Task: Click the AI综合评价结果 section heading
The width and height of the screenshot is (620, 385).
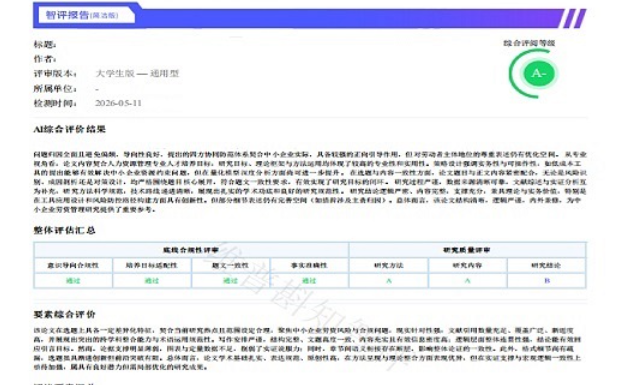Action: pyautogui.click(x=70, y=129)
